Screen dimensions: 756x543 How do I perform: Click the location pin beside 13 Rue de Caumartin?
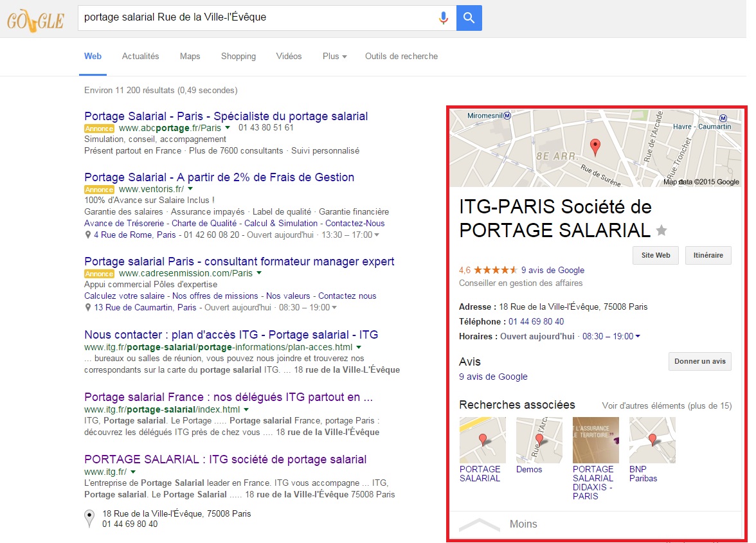tap(87, 307)
